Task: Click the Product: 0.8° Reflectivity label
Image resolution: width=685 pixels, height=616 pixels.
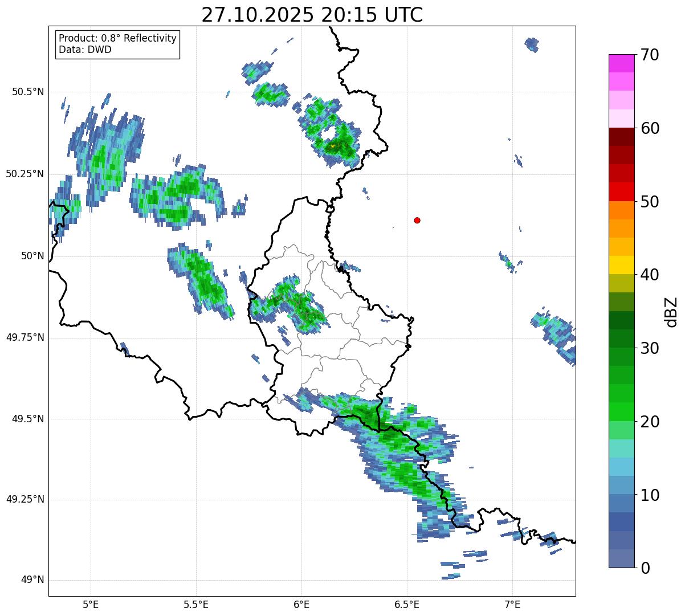Action: tap(118, 38)
